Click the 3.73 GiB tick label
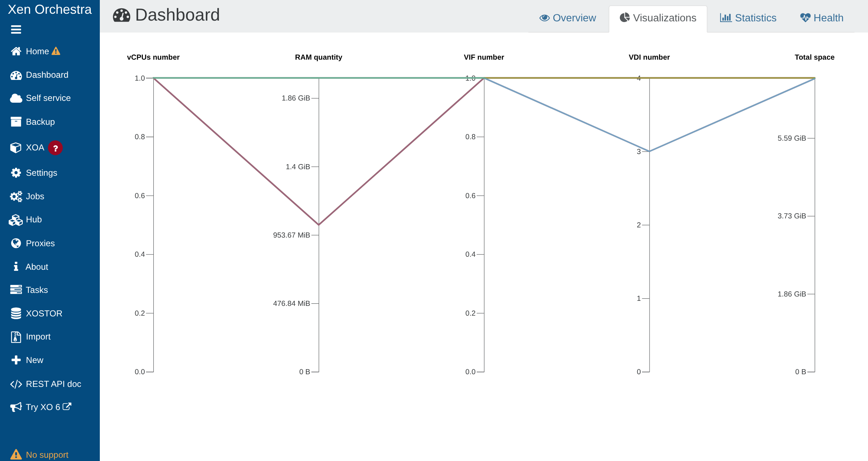868x461 pixels. (x=792, y=216)
